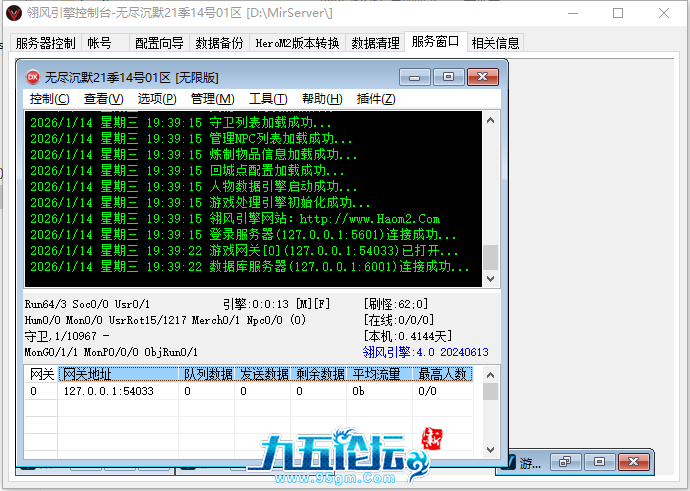Screen dimensions: 690x491
Task: Minimize the inner 无尽沉默 server window
Action: [x=415, y=77]
